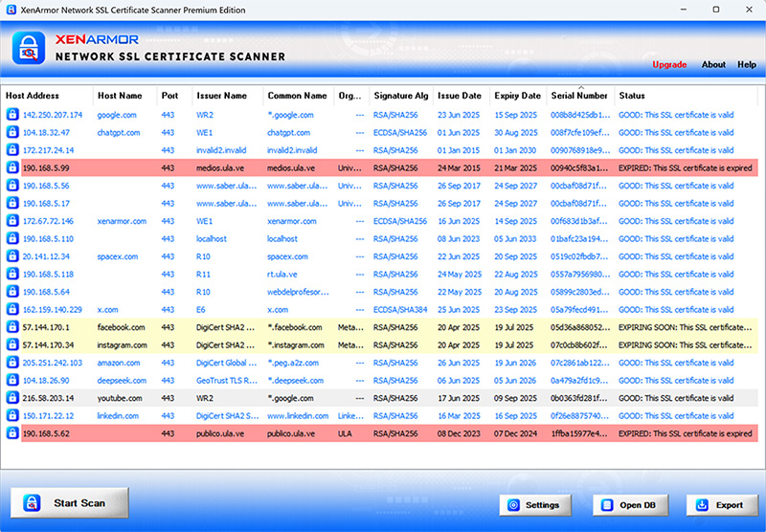Click the XenArmor scanner logo in banner
The height and width of the screenshot is (532, 766).
click(29, 48)
